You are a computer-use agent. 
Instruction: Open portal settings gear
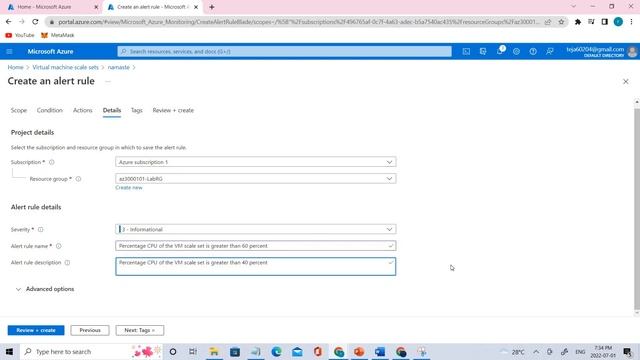pos(516,51)
